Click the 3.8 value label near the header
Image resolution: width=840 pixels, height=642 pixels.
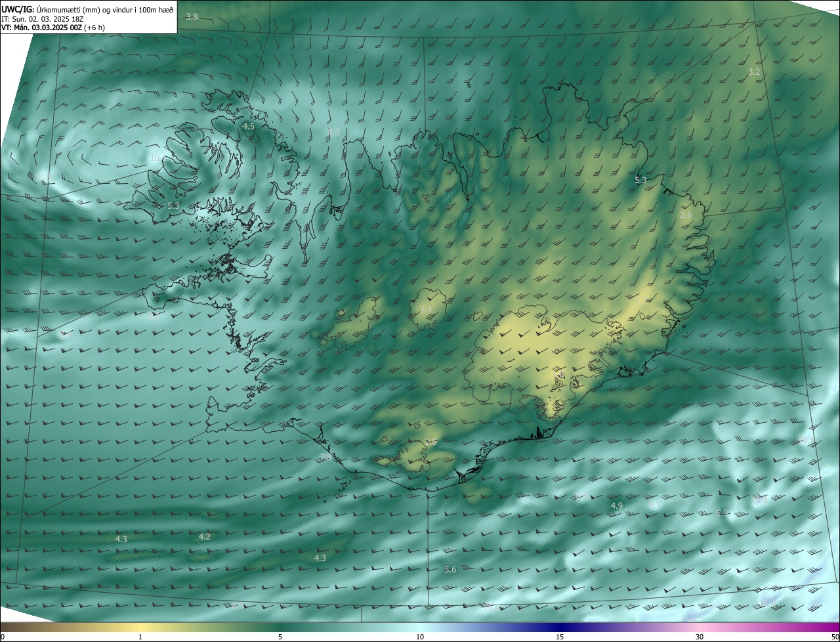[192, 16]
